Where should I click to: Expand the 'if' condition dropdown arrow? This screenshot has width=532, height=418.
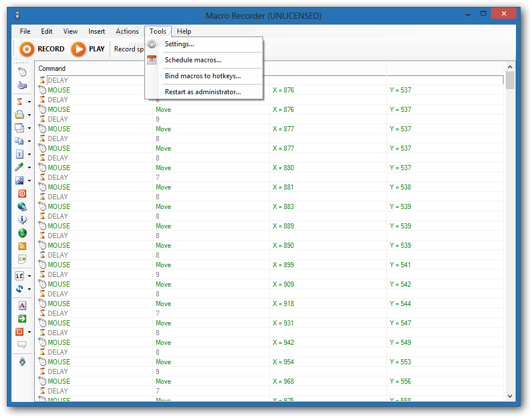(x=29, y=276)
